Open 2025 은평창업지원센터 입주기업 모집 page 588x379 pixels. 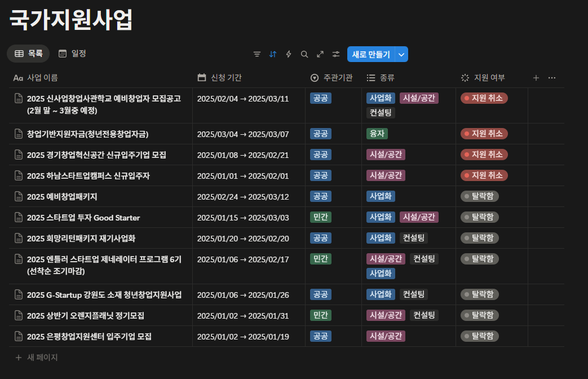[x=89, y=337]
